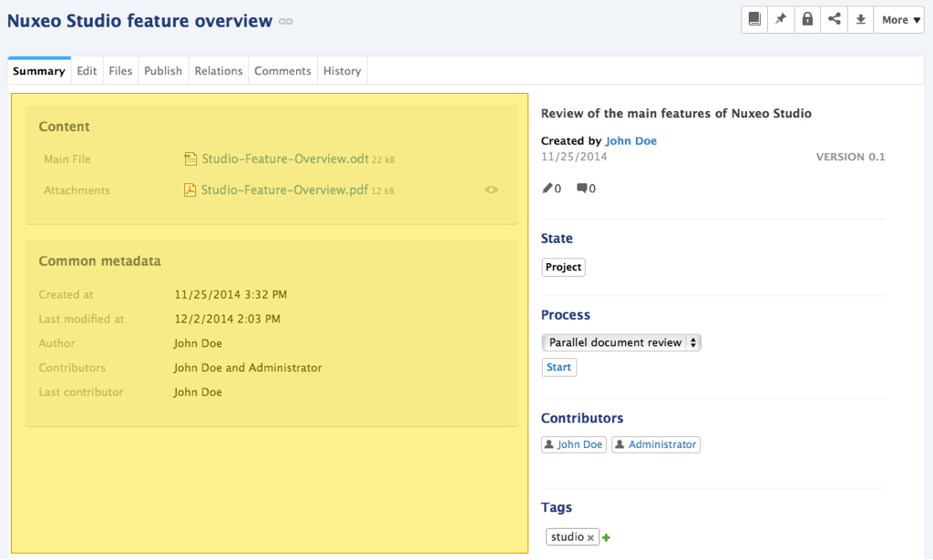The image size is (933, 560).
Task: Click the pin icon in toolbar
Action: point(781,20)
